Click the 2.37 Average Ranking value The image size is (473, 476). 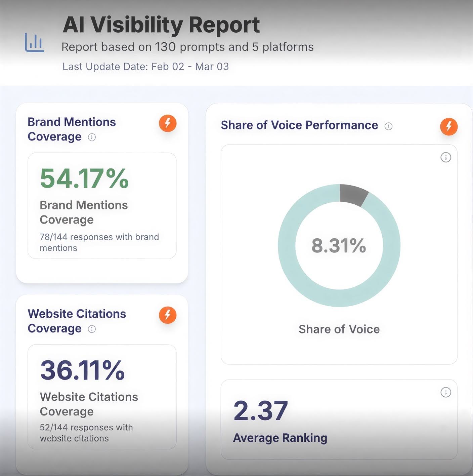[260, 410]
